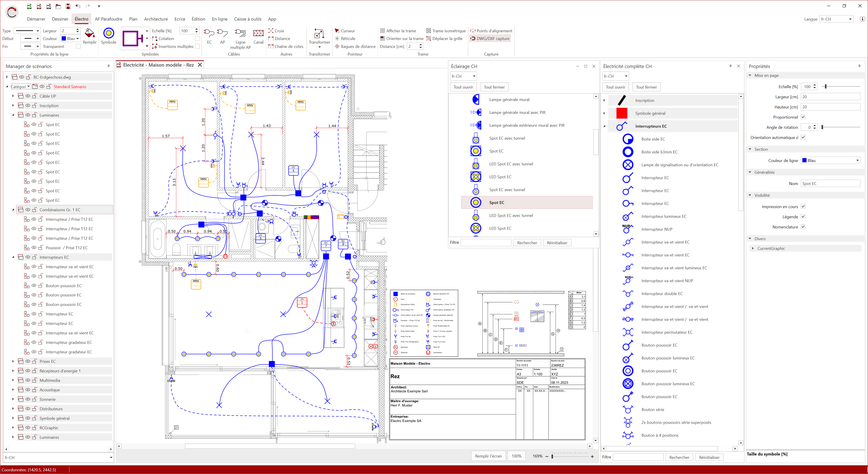Click the Canal cable icon
Screen dimensions: 868x474
click(259, 34)
